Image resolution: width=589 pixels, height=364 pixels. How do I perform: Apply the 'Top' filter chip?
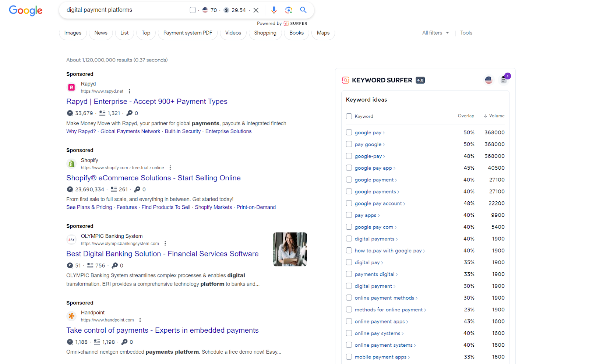click(x=146, y=33)
